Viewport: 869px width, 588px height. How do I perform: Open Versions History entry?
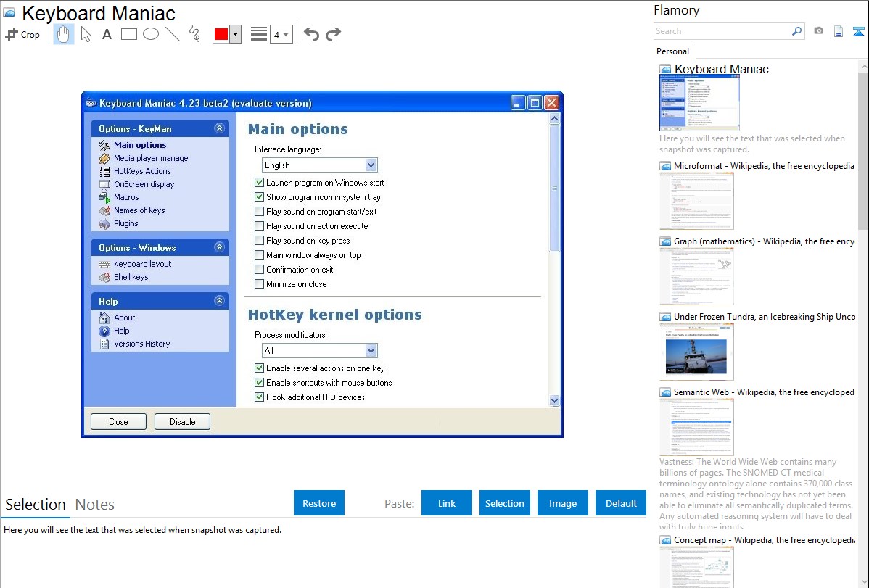tap(142, 344)
